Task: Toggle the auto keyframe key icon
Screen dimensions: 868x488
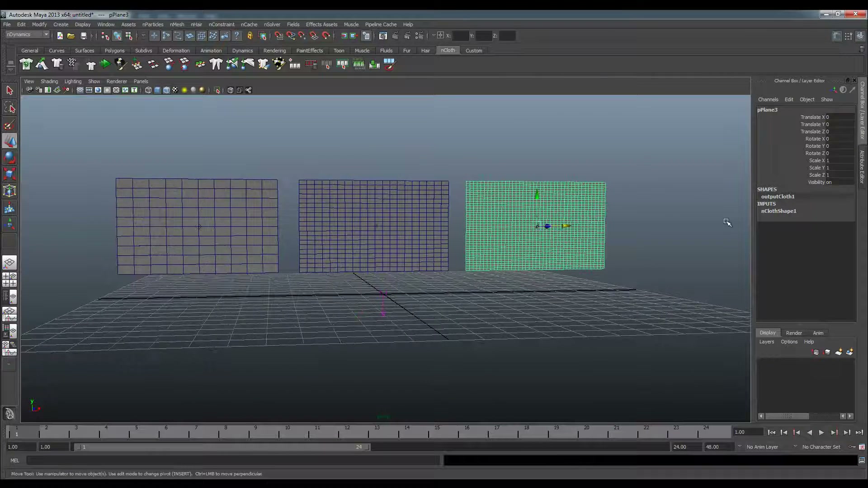Action: [852, 447]
